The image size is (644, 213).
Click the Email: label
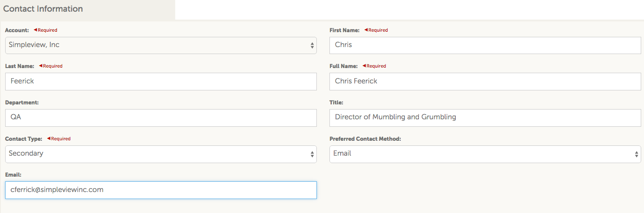[x=14, y=175]
